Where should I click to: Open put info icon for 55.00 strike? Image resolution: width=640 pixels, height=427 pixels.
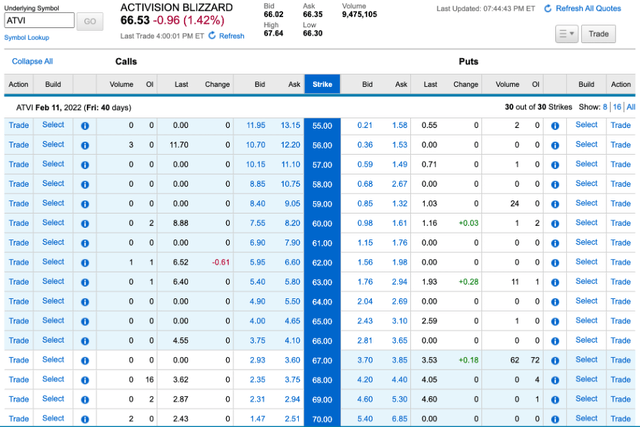coord(555,126)
